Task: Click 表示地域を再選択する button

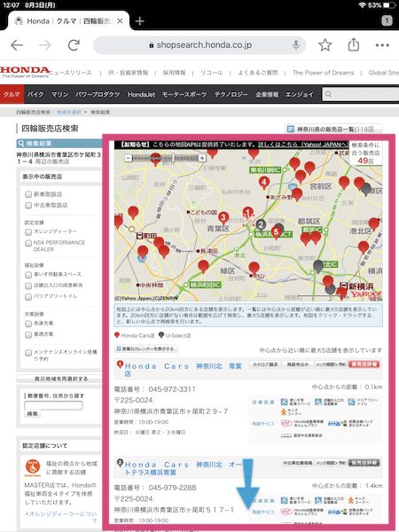Action: [60, 379]
